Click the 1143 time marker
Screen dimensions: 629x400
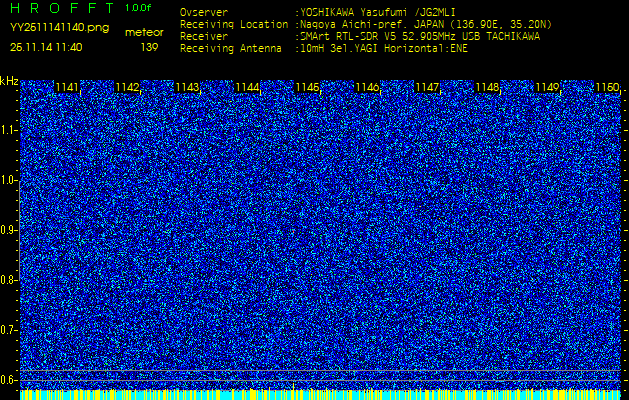tap(187, 87)
